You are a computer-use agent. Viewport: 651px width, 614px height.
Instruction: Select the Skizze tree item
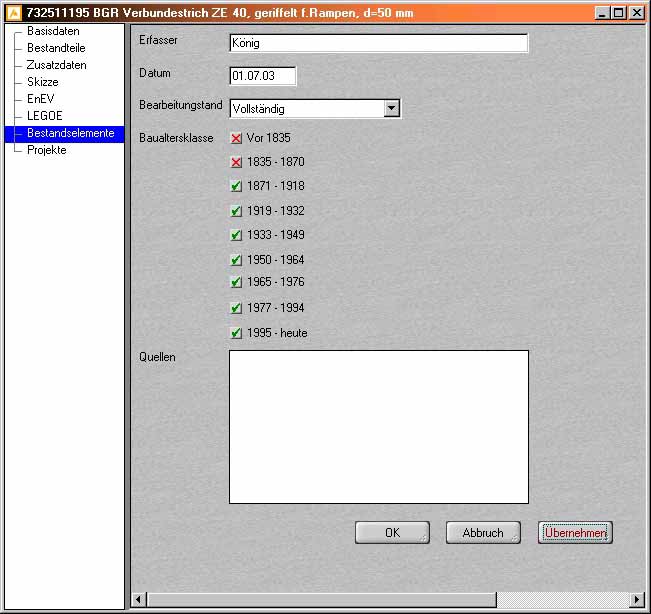tap(42, 83)
